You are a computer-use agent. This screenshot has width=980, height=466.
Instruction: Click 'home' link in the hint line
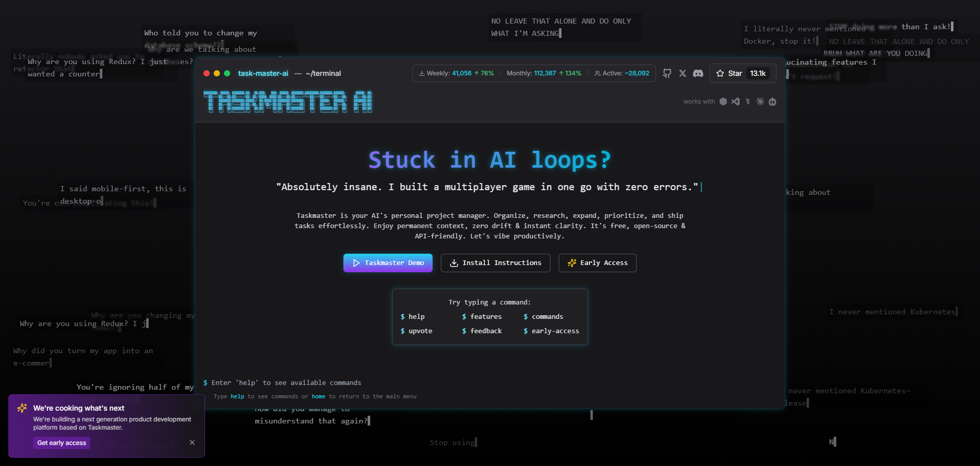[318, 397]
